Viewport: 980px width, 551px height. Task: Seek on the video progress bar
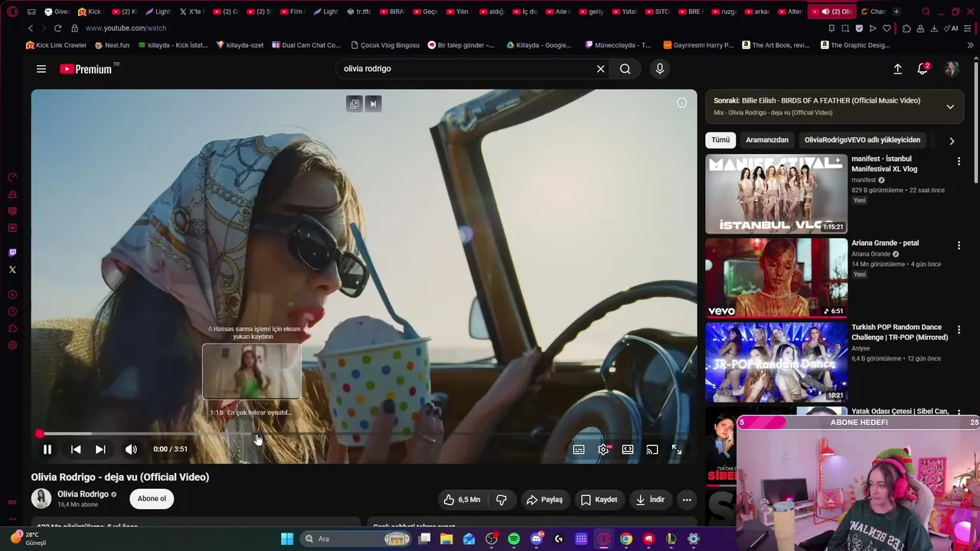(364, 434)
